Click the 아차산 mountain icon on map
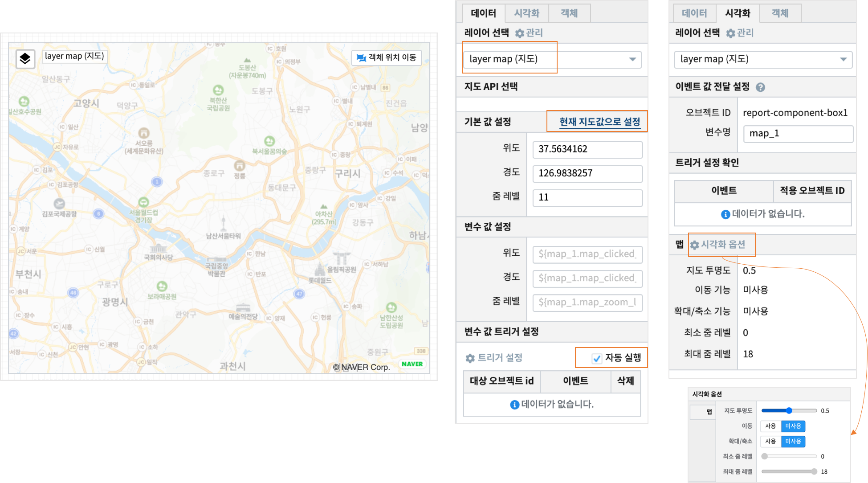This screenshot has height=483, width=868. point(324,207)
